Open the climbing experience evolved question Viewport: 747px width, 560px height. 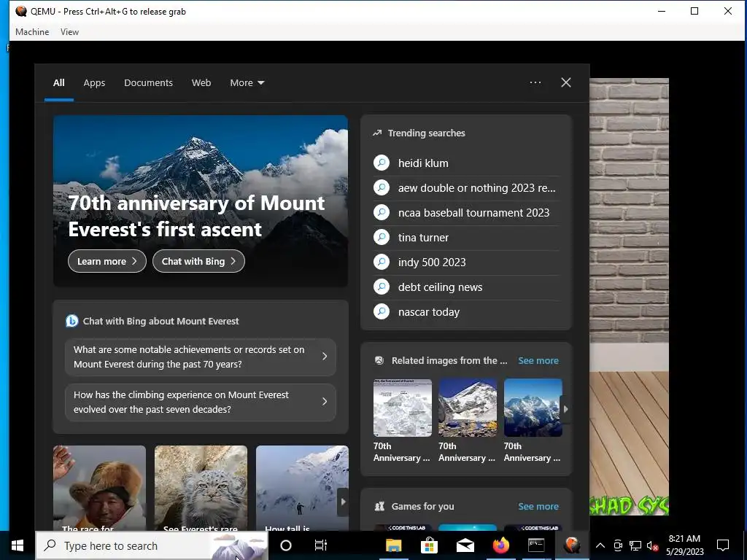pos(200,402)
